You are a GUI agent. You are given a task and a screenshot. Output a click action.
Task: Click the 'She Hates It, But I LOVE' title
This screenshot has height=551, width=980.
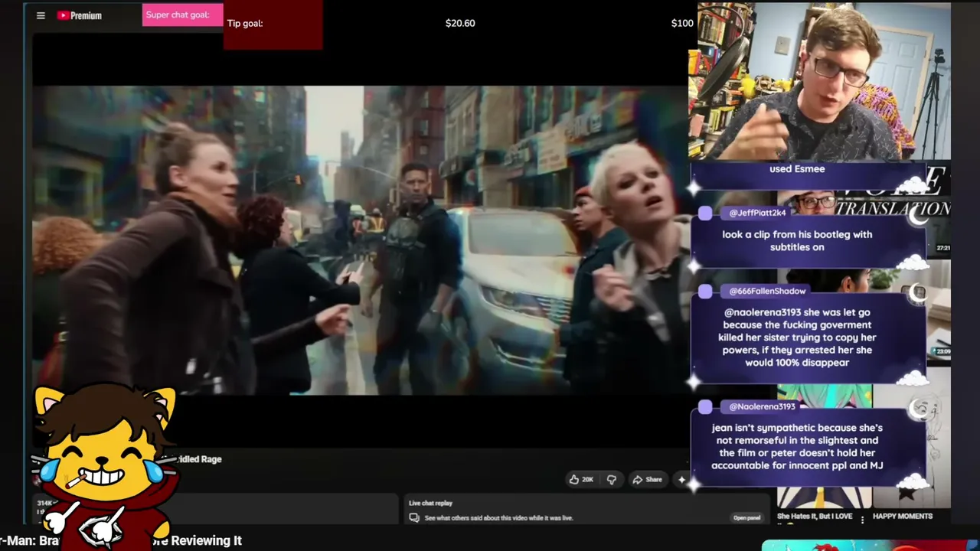pyautogui.click(x=815, y=517)
